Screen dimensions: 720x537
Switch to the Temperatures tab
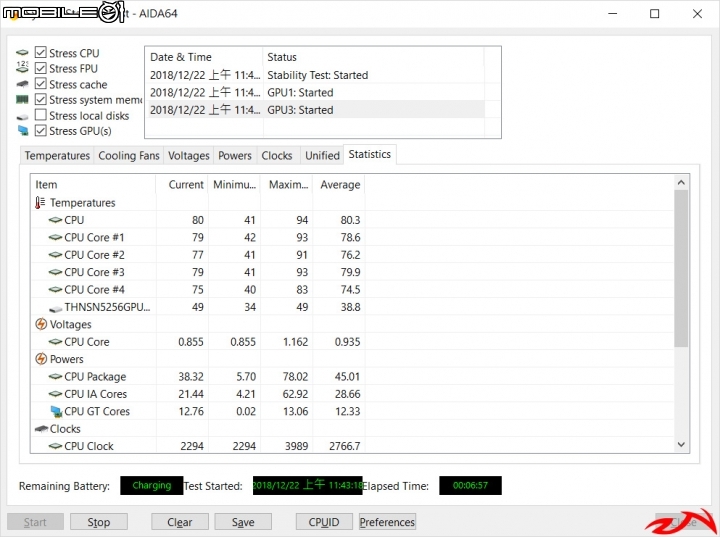pyautogui.click(x=57, y=156)
